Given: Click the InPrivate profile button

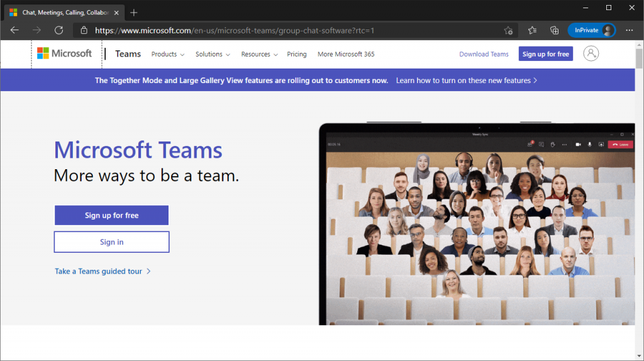Looking at the screenshot, I should click(591, 30).
